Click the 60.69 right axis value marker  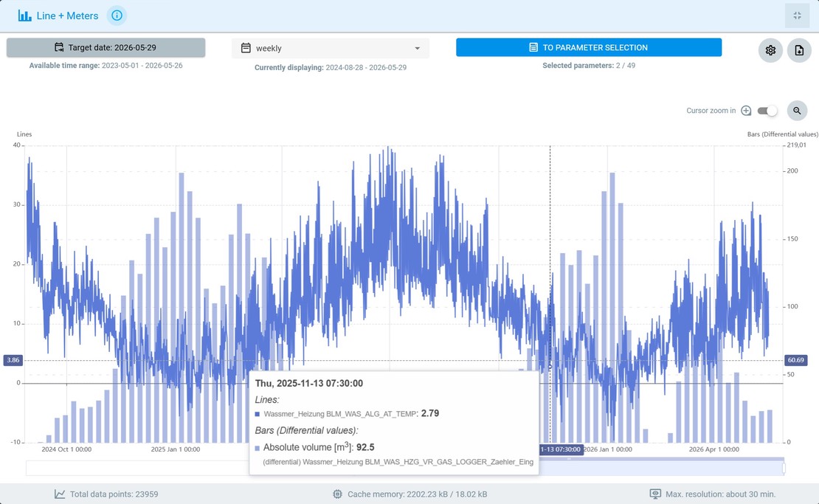(x=796, y=360)
